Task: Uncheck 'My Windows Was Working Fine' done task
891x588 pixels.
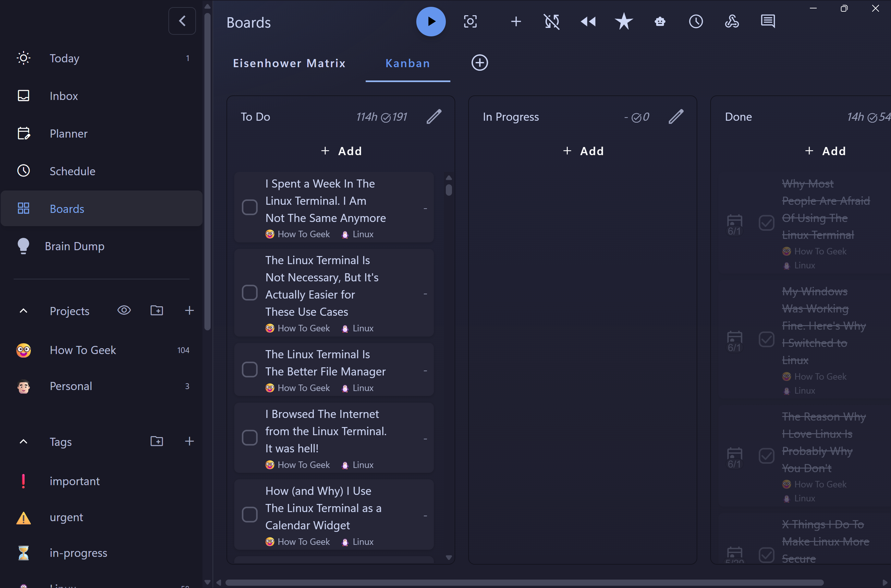Action: 766,339
